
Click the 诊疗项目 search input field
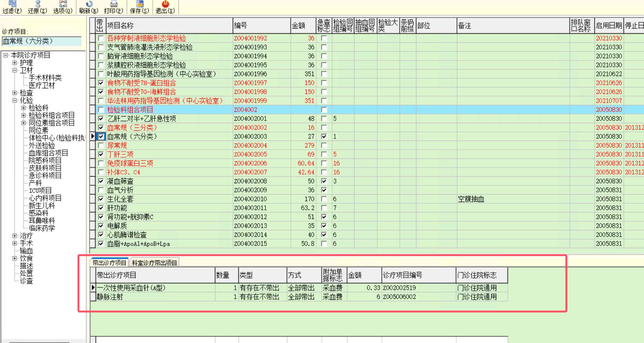pos(42,41)
